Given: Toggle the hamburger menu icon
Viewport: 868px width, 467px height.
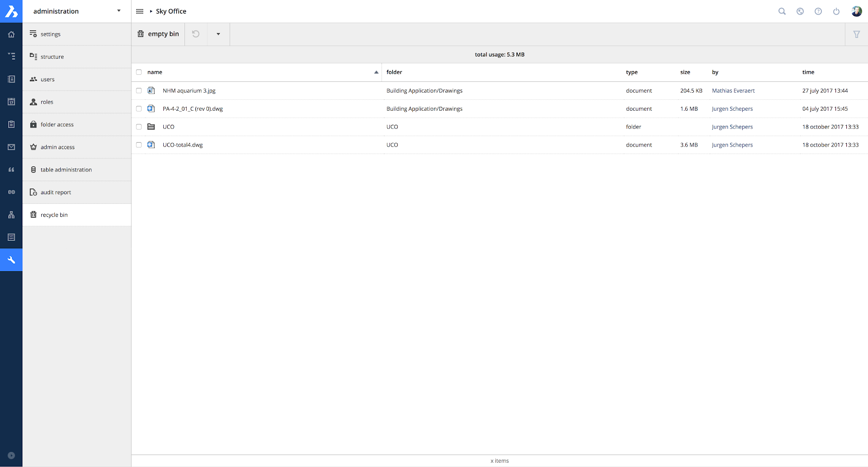Looking at the screenshot, I should [x=139, y=11].
